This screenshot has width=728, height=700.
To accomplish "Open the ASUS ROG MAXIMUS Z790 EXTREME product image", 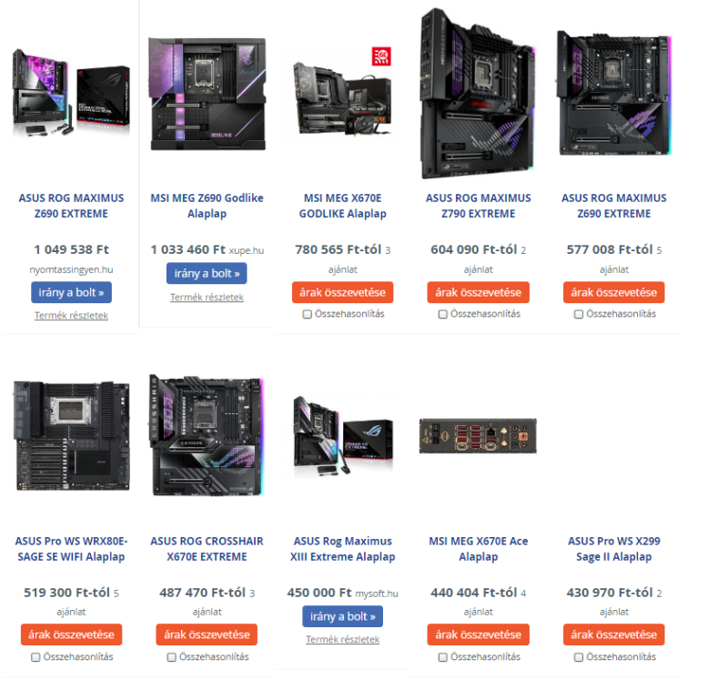I will pyautogui.click(x=478, y=93).
